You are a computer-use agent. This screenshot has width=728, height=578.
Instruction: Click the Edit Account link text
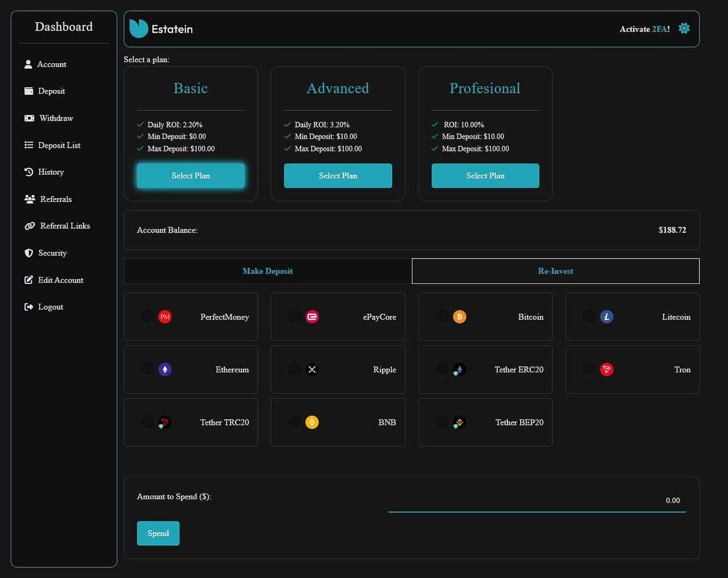pos(61,280)
